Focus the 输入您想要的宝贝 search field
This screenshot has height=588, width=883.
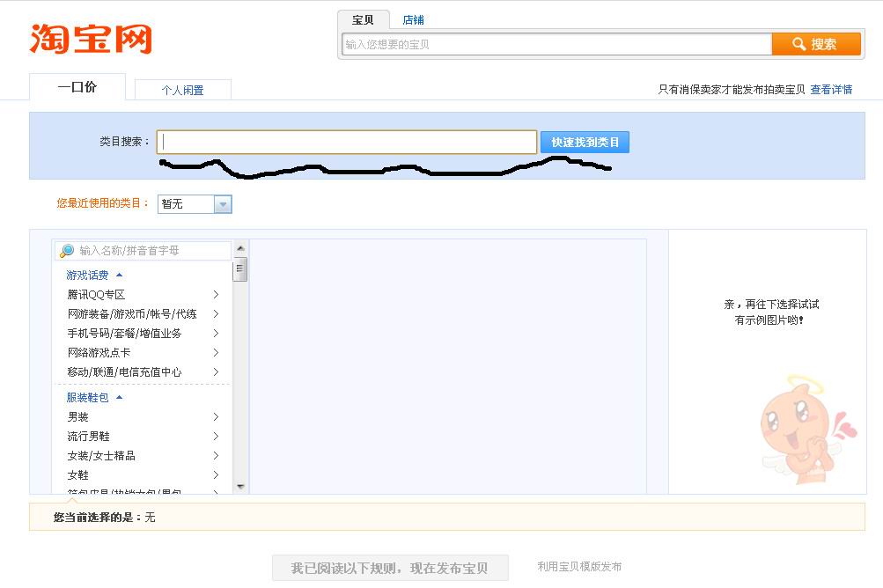pos(556,45)
